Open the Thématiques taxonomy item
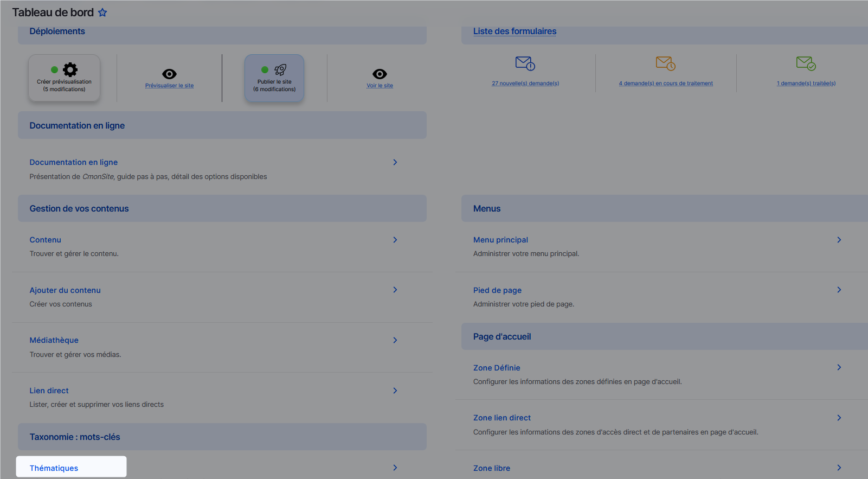868x479 pixels. coord(54,468)
